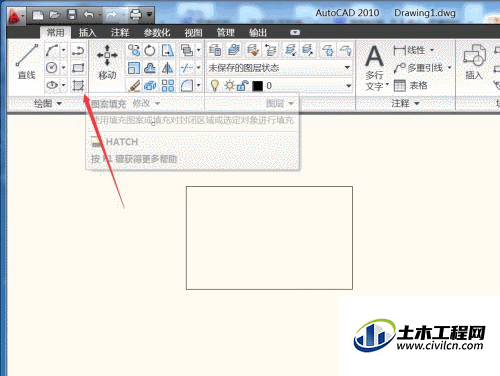Click the Save quick access icon

[x=72, y=15]
